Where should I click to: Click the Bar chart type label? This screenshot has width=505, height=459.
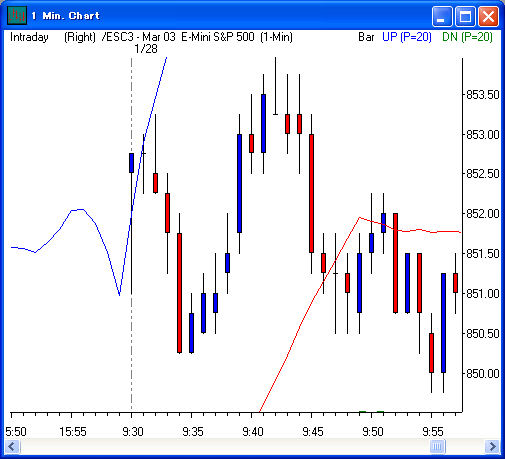coord(366,37)
